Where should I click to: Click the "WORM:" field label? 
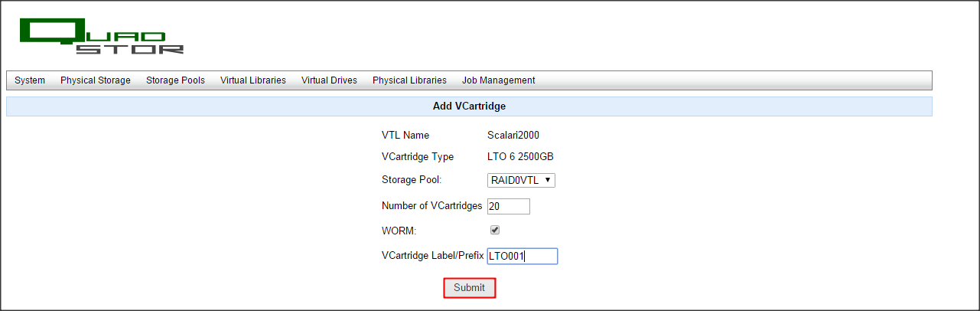[399, 231]
